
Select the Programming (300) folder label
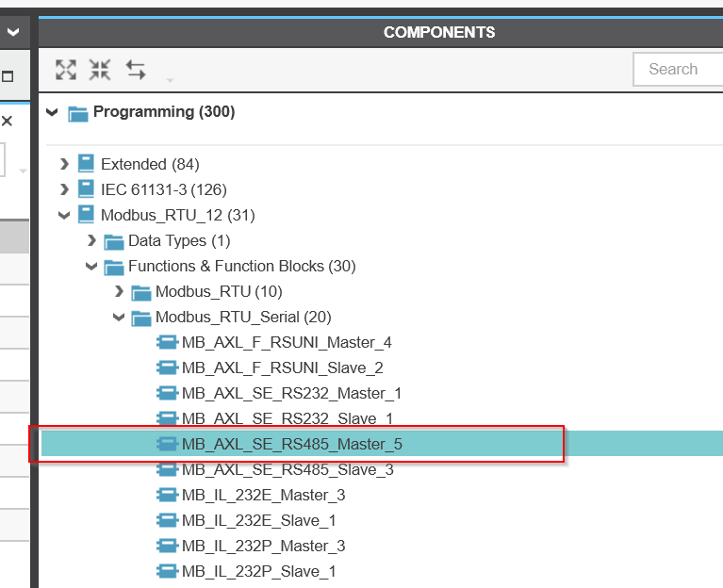point(164,111)
